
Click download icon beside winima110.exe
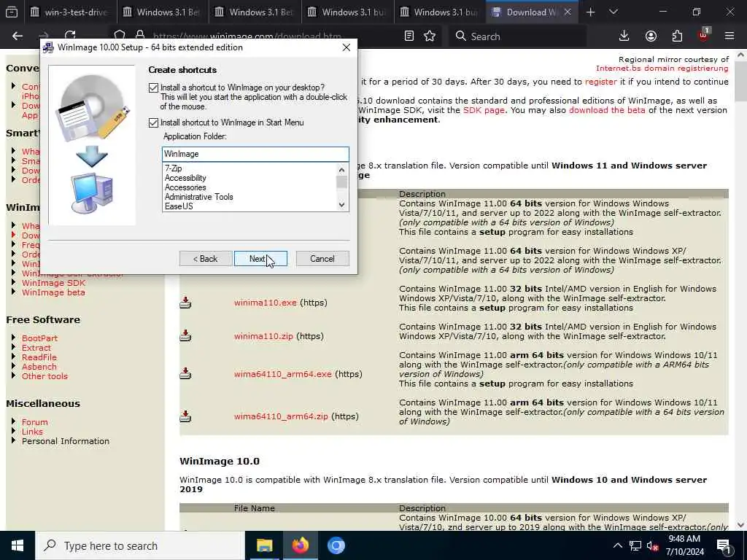185,303
